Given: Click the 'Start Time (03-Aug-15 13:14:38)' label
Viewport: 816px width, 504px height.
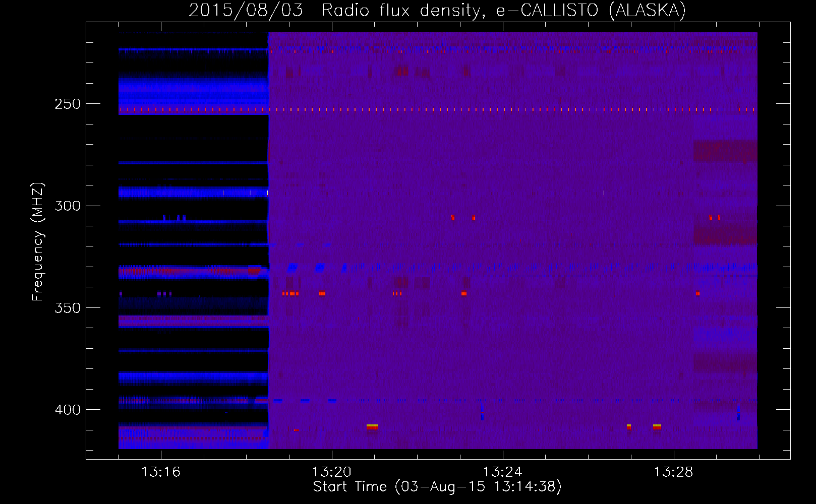Looking at the screenshot, I should tap(437, 487).
